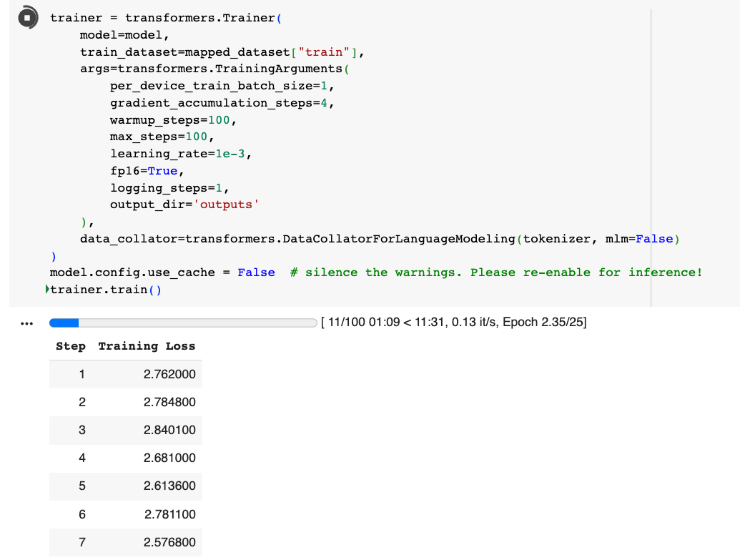
Task: Open the output options three-dots menu
Action: [27, 323]
